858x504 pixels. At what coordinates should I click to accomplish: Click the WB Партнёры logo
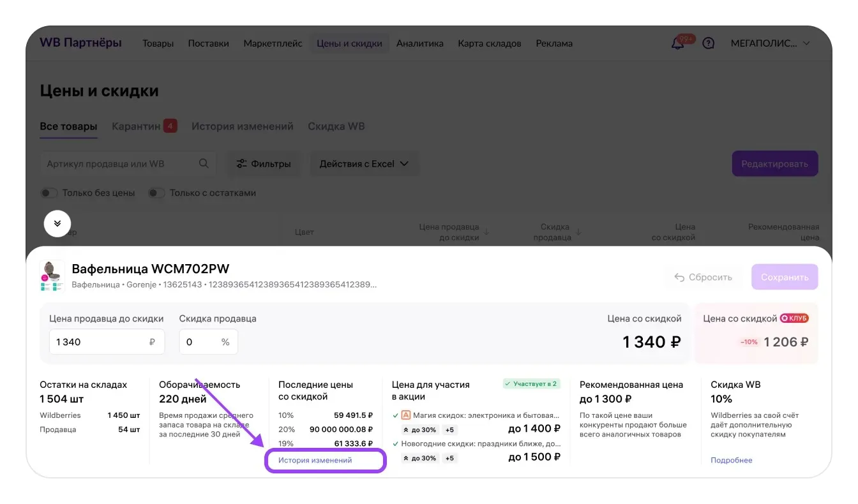pyautogui.click(x=80, y=43)
